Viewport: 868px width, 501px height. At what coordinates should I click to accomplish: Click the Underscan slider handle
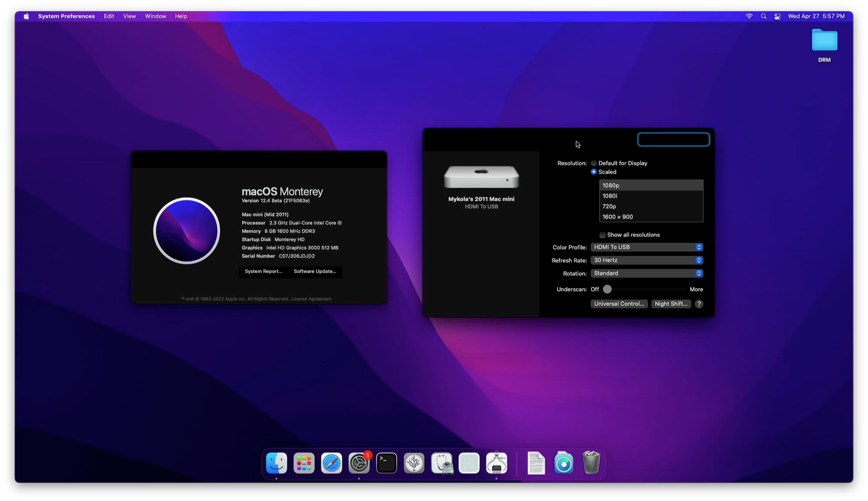(x=607, y=289)
